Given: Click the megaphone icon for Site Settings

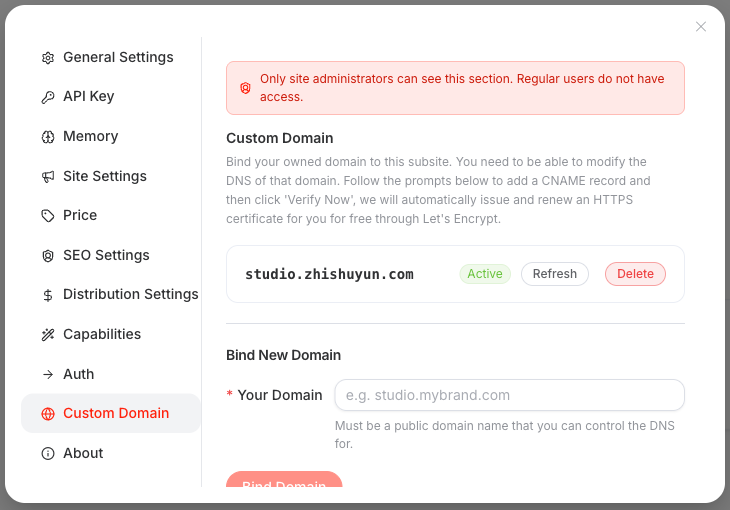Looking at the screenshot, I should tap(47, 177).
